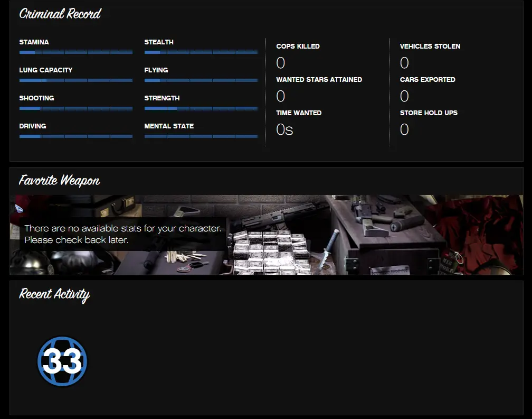Click the Shooting skill bar
The height and width of the screenshot is (419, 532).
pos(75,108)
